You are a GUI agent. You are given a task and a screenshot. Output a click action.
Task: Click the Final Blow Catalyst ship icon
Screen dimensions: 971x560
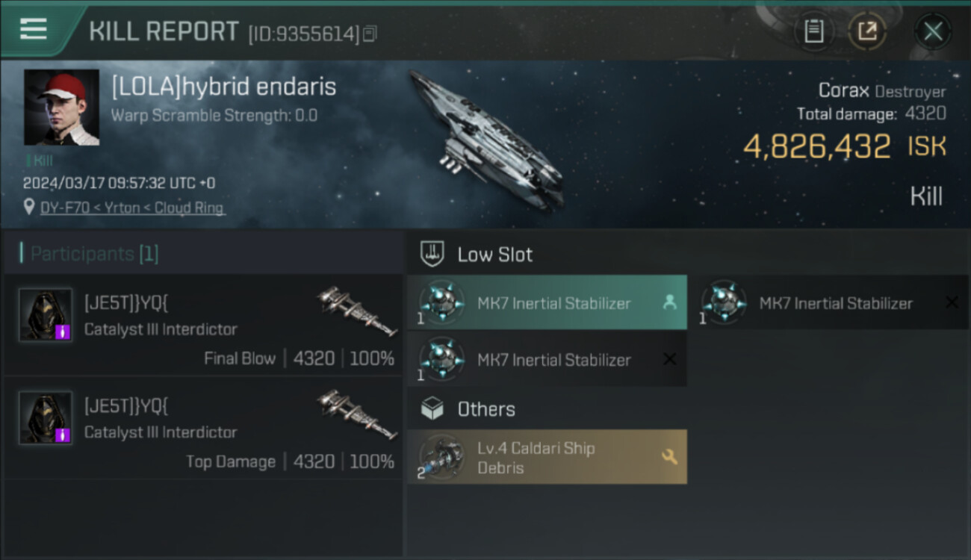point(357,310)
